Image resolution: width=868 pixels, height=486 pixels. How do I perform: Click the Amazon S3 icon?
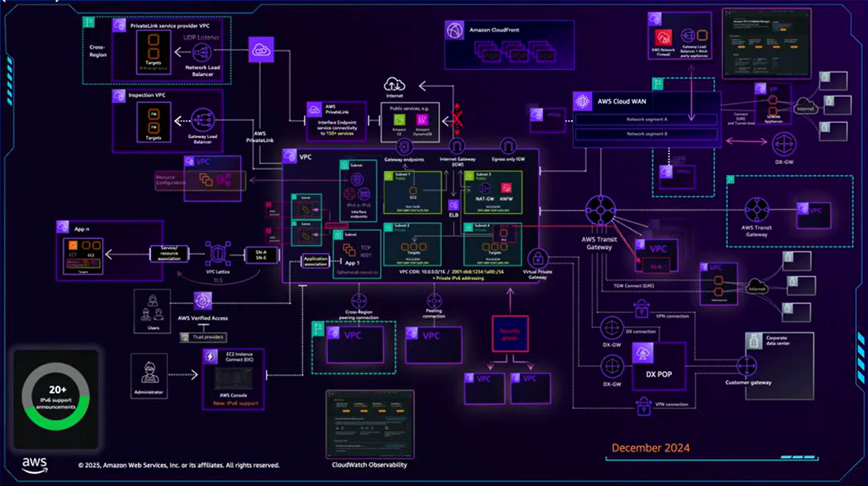coord(399,120)
